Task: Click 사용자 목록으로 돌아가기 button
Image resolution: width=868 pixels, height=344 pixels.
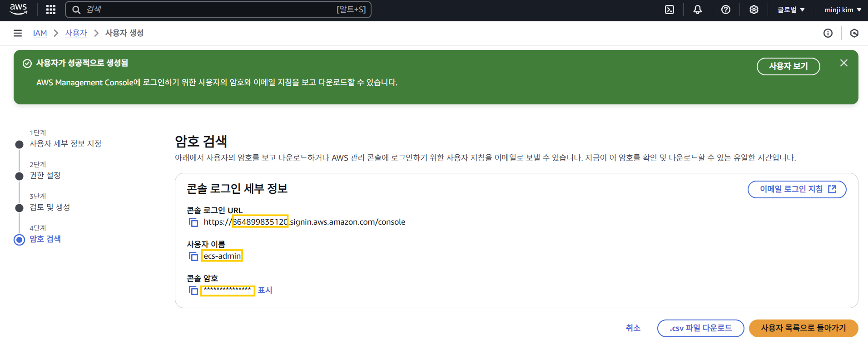Action: point(804,328)
